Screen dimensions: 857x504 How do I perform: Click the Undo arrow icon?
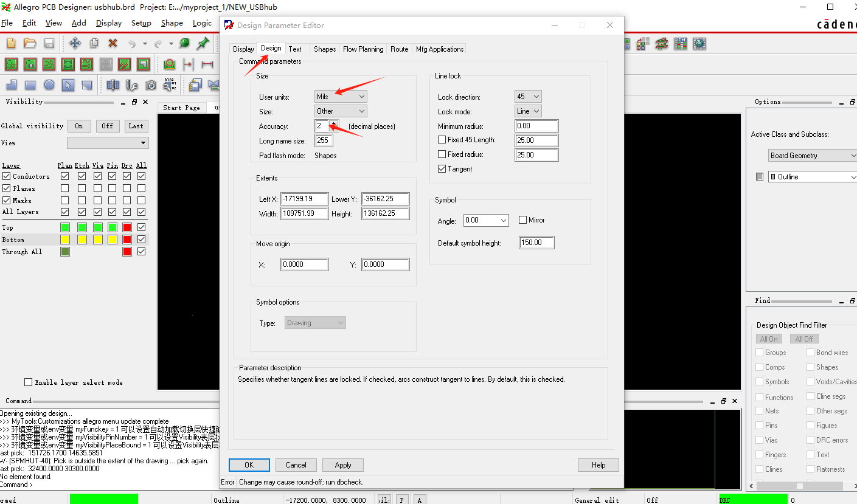(x=132, y=43)
